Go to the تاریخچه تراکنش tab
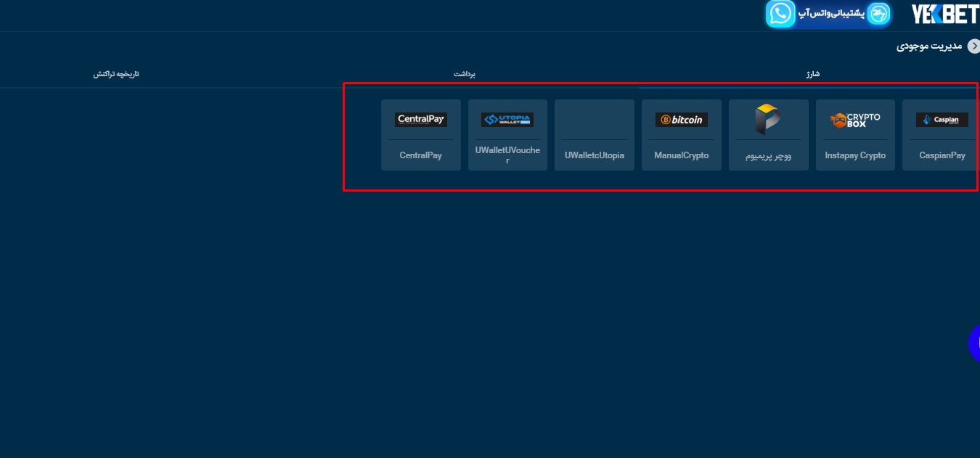Image resolution: width=980 pixels, height=458 pixels. 116,74
